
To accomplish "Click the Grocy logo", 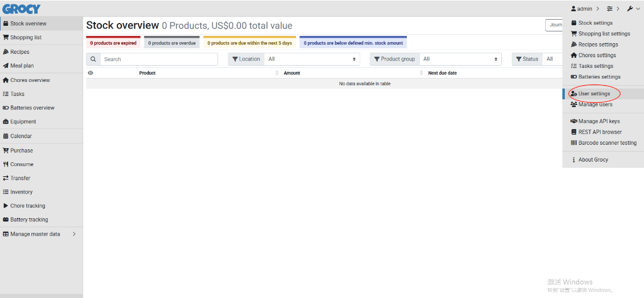I will (21, 8).
